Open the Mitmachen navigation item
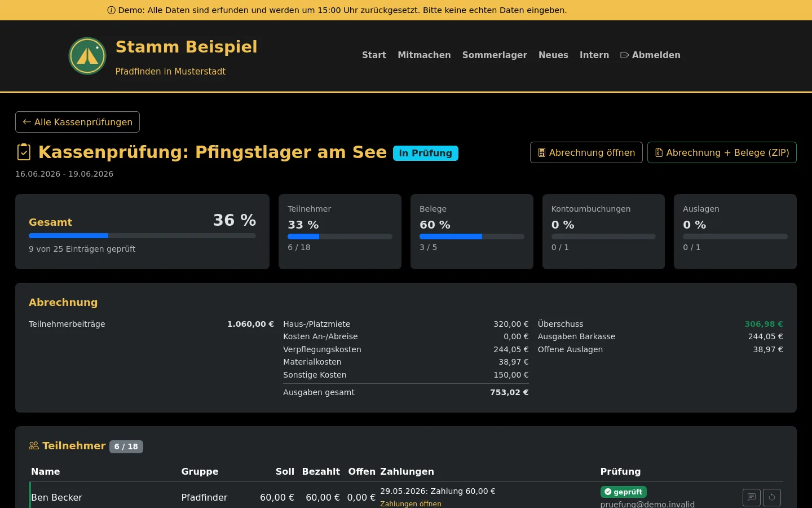This screenshot has height=508, width=812. click(x=424, y=55)
